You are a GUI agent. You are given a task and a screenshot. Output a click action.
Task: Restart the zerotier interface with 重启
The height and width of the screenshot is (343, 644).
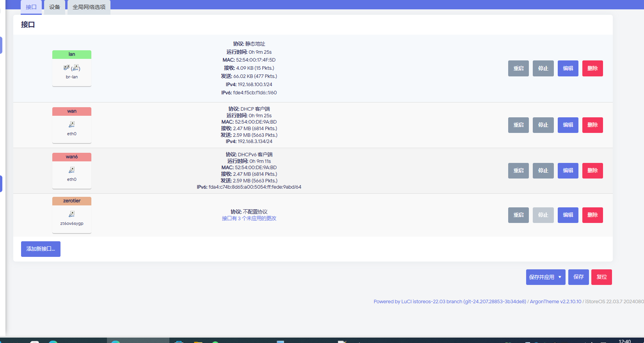point(518,215)
